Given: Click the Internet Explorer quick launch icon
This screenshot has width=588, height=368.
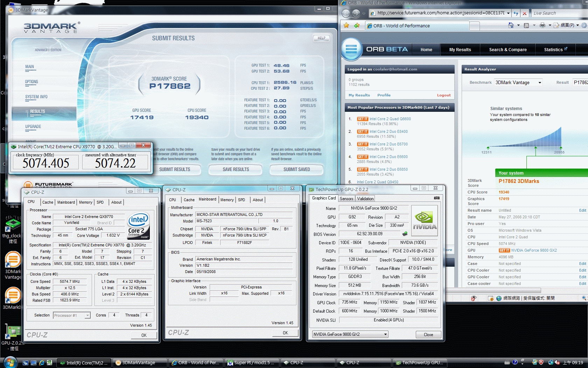Looking at the screenshot, I should 41,363.
